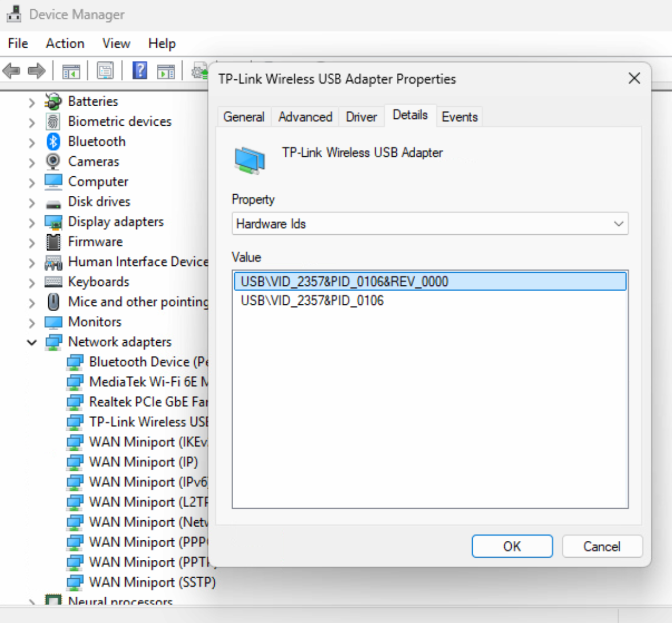The image size is (672, 623).
Task: Select WAN Miniport (IP) in tree
Action: pyautogui.click(x=144, y=462)
